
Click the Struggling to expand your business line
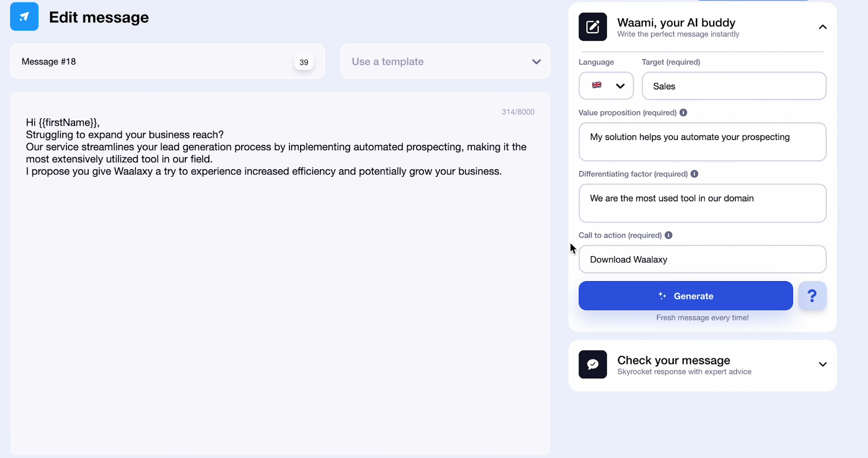125,135
